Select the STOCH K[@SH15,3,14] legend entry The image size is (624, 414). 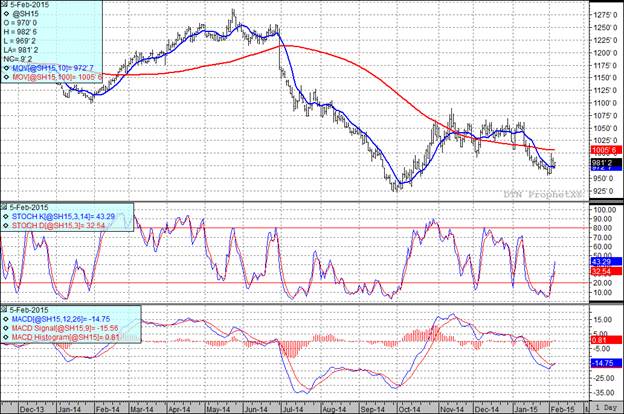pyautogui.click(x=63, y=217)
